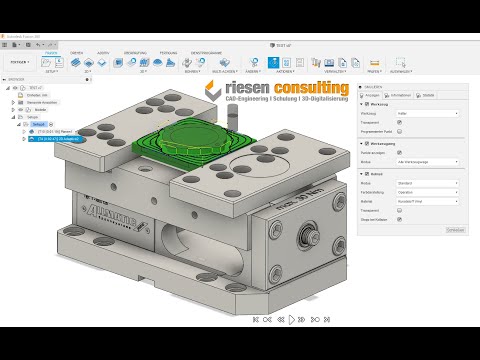Click the Setup Sheet icon under Aktionen
Viewport: 480px width, 360px height.
tap(300, 62)
